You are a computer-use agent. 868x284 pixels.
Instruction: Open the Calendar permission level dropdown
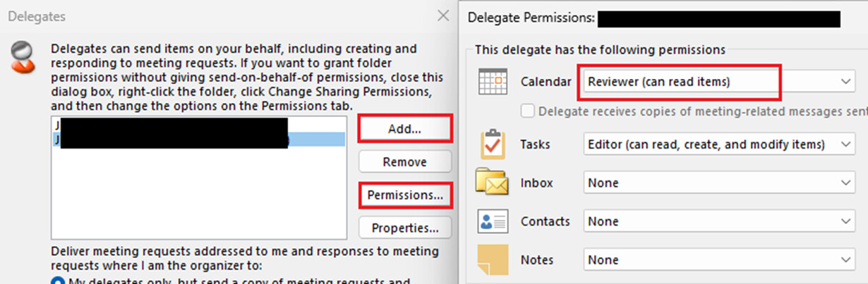click(720, 82)
